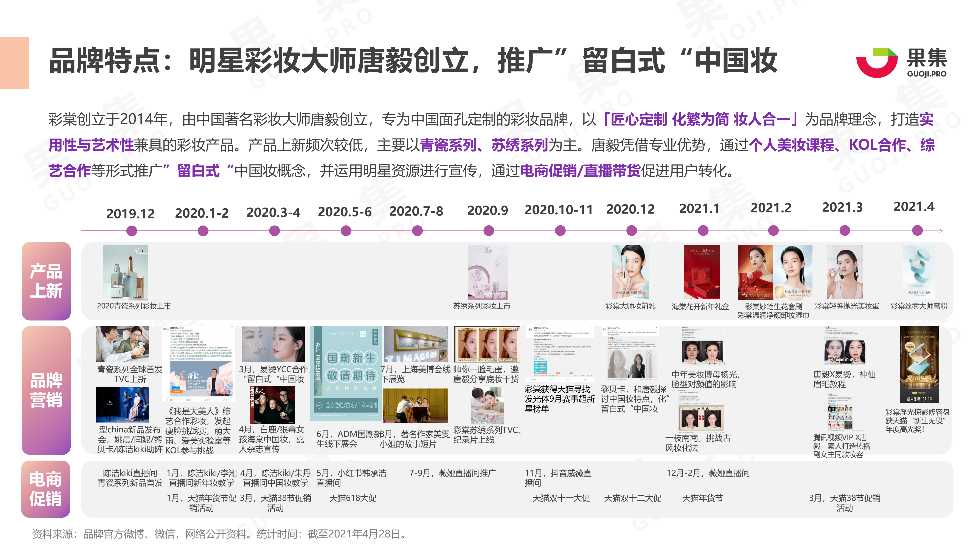Click the 2021.2 timeline label
980x551 pixels.
click(771, 208)
